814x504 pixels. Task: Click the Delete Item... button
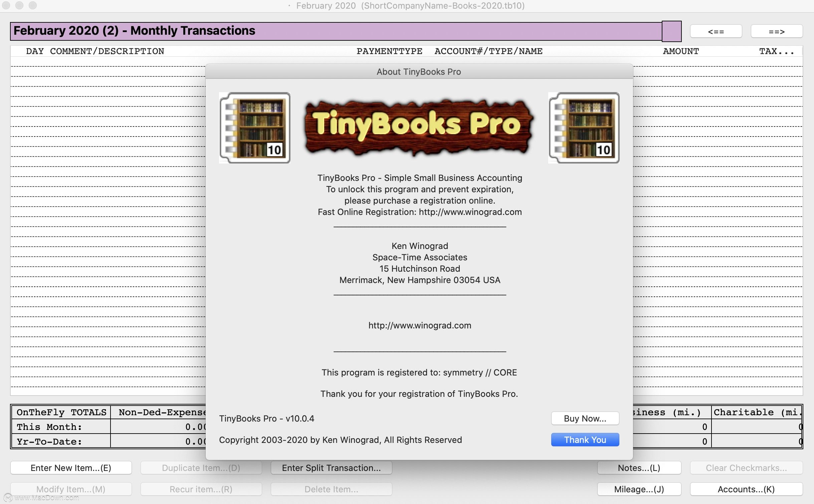click(331, 489)
